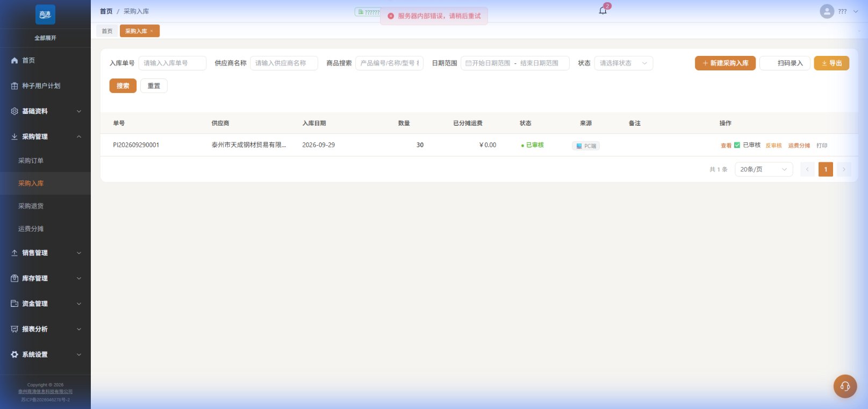Click the 导出 export button
The height and width of the screenshot is (409, 868).
pos(831,63)
